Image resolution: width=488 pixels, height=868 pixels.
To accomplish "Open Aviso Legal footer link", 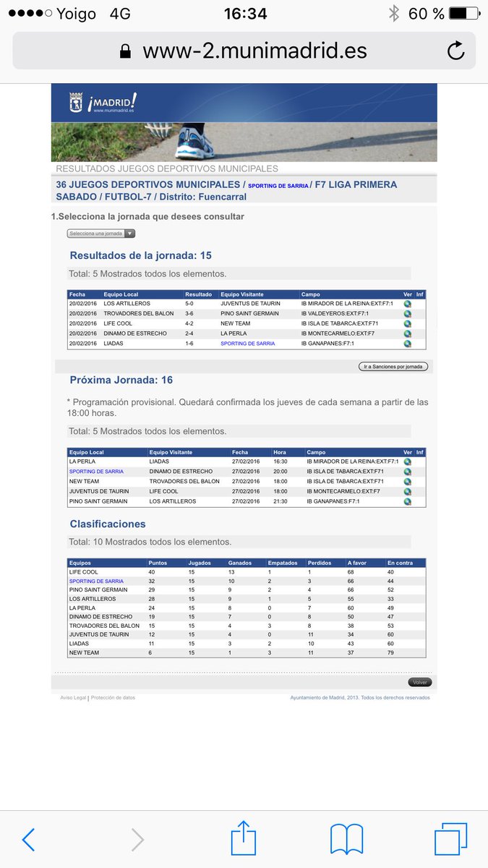I will click(73, 698).
